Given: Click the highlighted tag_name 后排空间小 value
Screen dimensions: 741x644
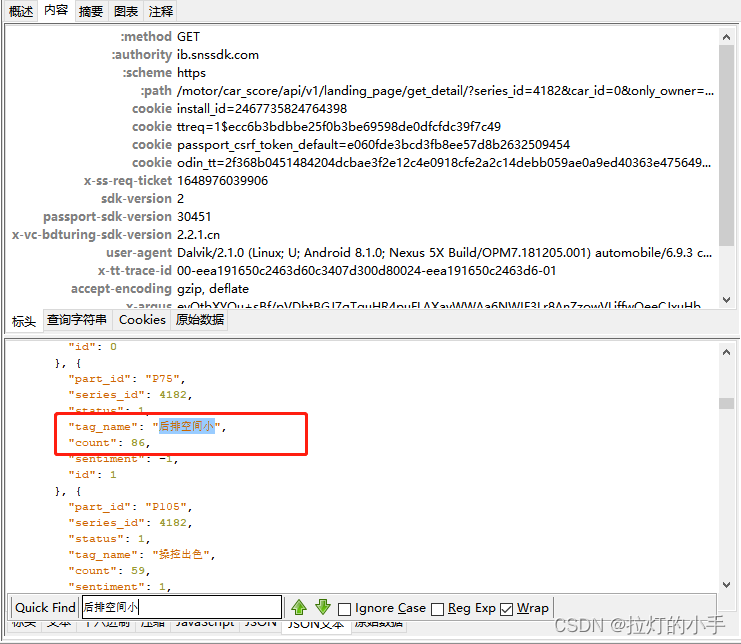Looking at the screenshot, I should pyautogui.click(x=187, y=426).
